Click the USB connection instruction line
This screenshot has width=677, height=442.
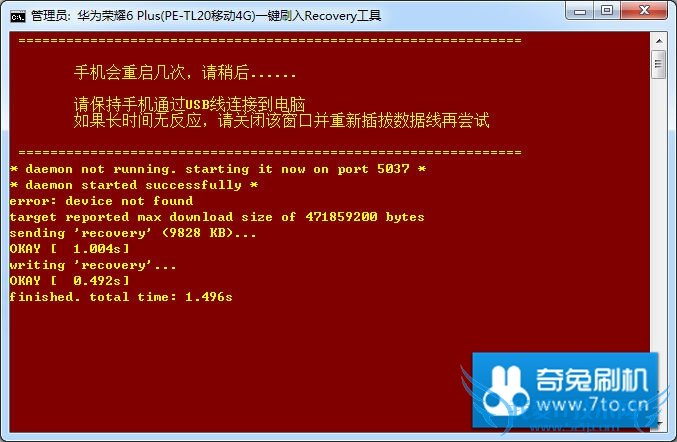[190, 104]
